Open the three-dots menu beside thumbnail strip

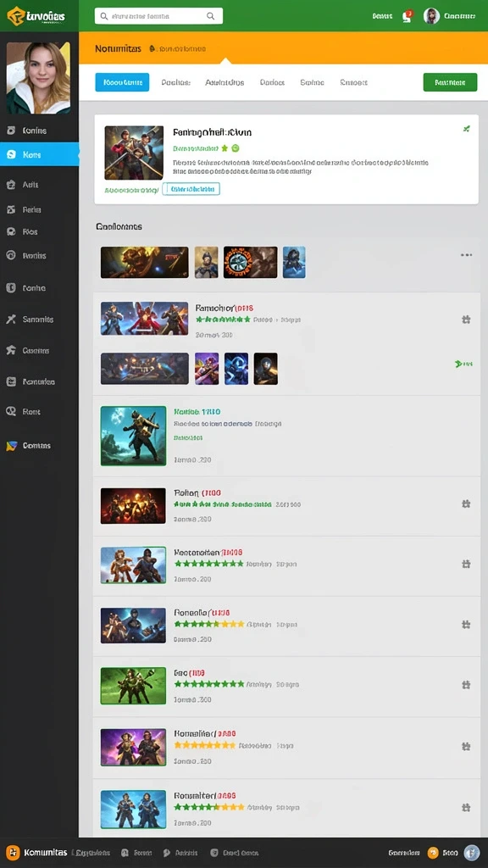click(x=467, y=255)
